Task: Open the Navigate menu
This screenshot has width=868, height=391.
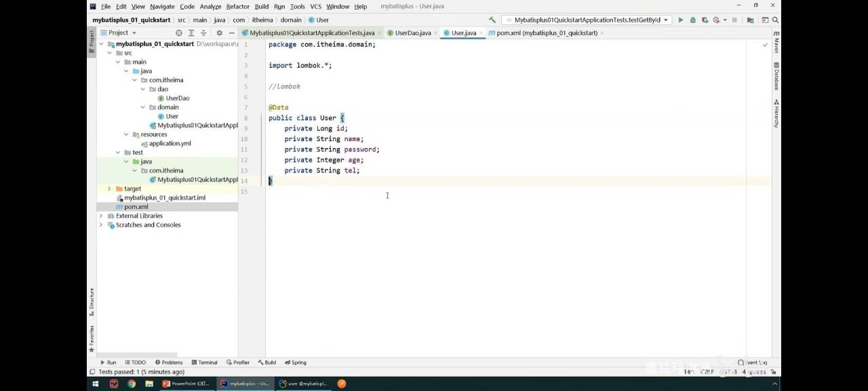Action: click(162, 6)
